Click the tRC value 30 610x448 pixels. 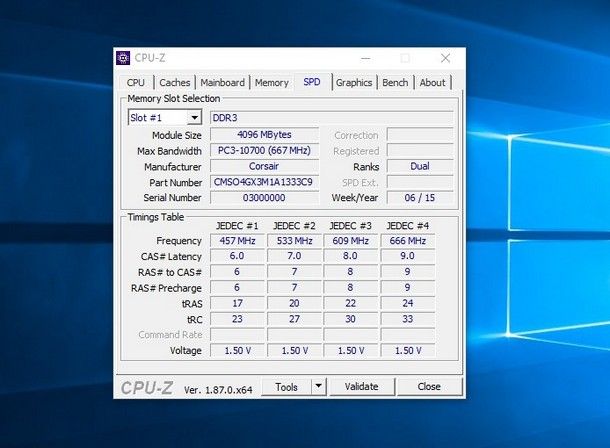(351, 319)
